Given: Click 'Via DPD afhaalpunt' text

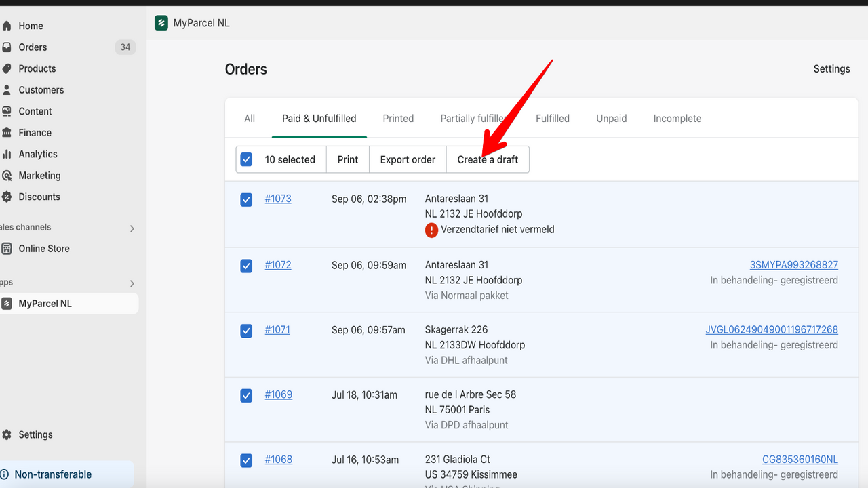Looking at the screenshot, I should click(x=467, y=425).
